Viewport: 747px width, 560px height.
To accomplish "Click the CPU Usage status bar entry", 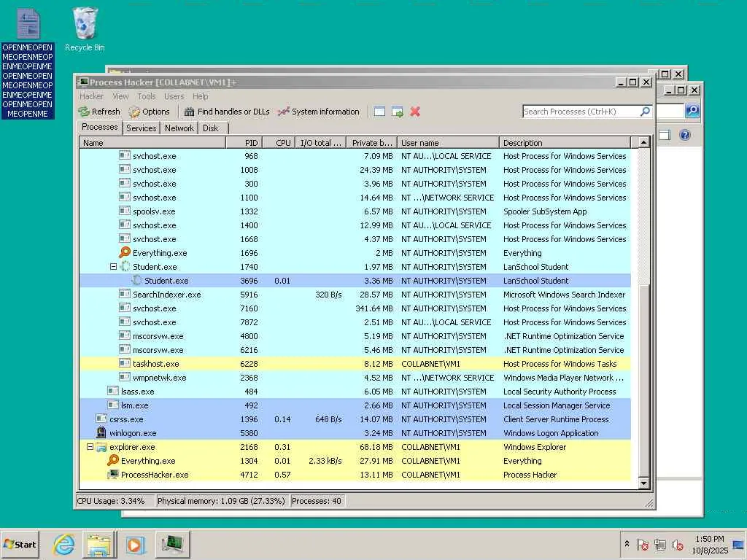I will (115, 501).
